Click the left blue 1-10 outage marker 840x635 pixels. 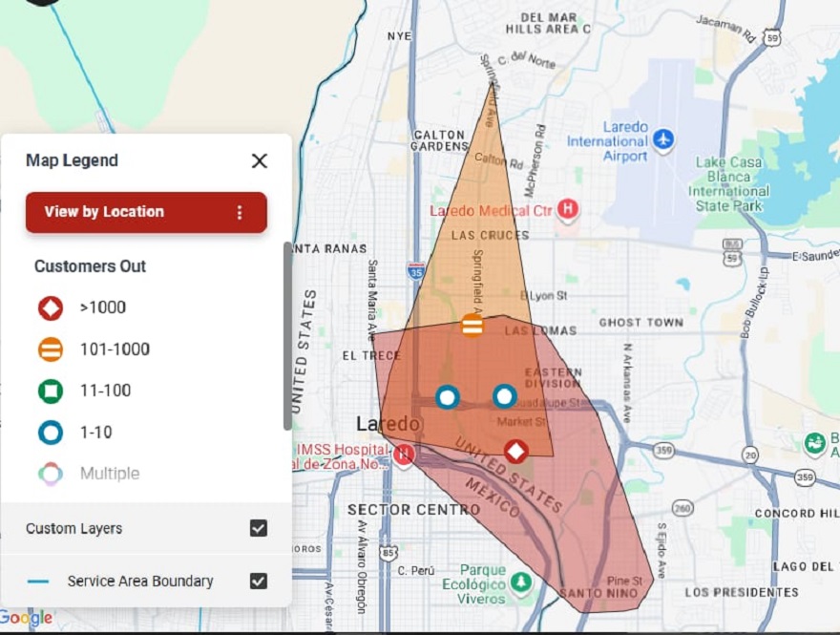[x=448, y=396]
